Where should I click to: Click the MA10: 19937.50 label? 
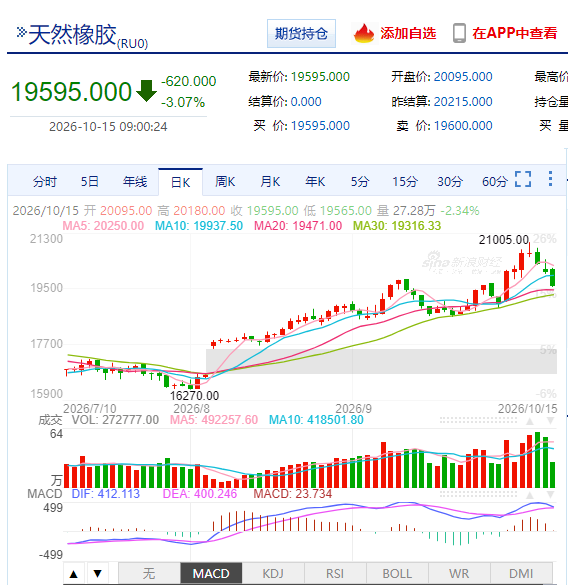(199, 226)
